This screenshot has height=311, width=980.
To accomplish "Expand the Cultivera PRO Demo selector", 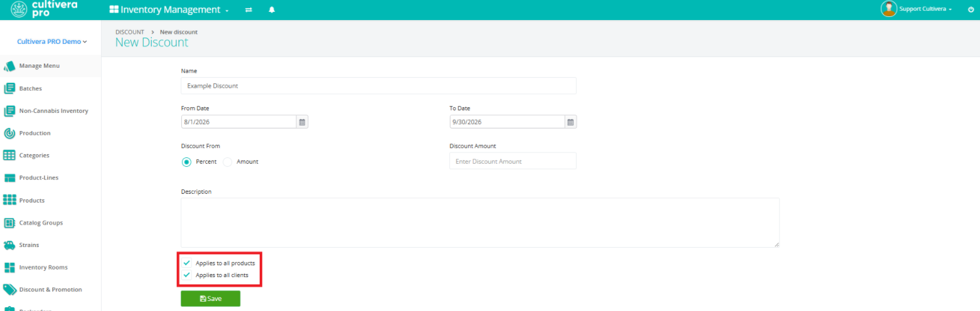I will tap(52, 41).
